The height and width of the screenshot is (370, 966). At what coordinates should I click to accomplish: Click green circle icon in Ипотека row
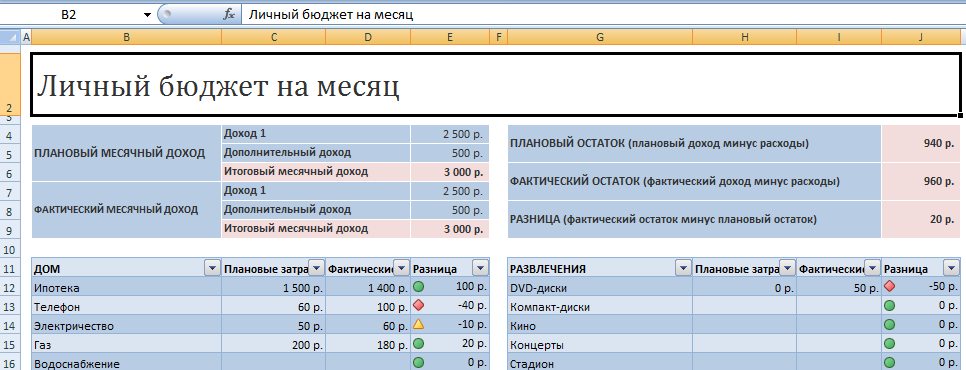coord(418,286)
